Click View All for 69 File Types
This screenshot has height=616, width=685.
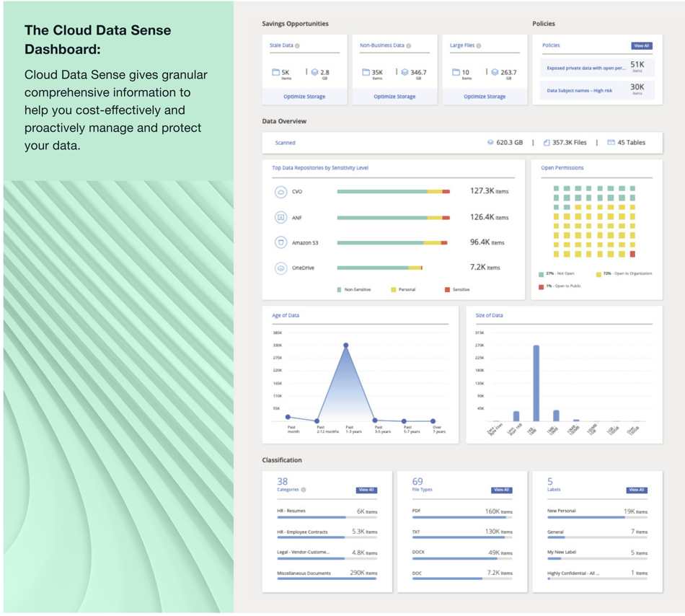pos(502,490)
